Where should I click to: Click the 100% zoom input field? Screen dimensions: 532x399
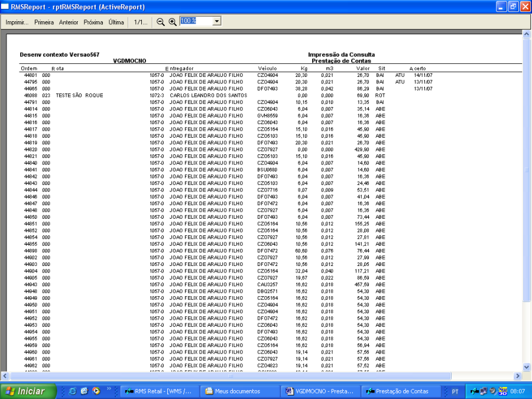[196, 21]
